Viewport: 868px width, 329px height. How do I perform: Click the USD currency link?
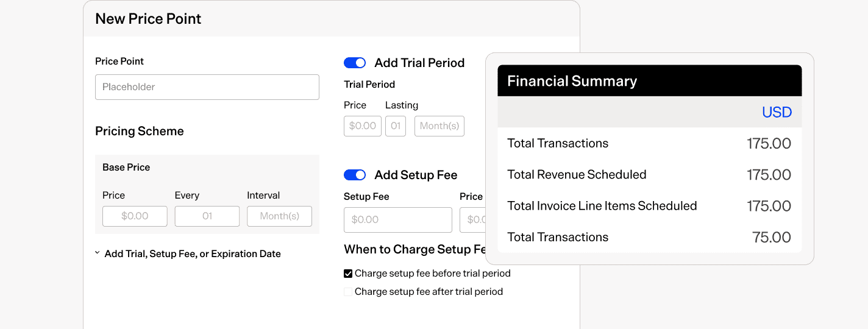(777, 112)
